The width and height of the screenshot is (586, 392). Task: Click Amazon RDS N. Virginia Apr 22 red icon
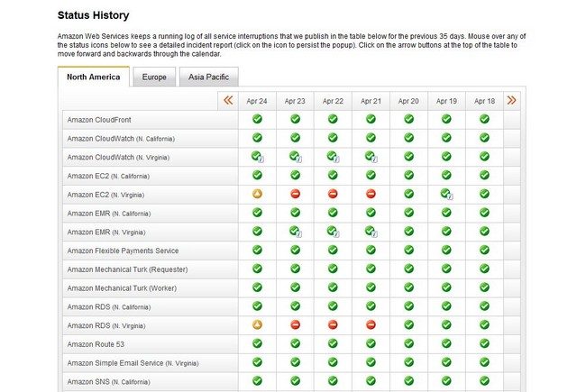point(333,324)
